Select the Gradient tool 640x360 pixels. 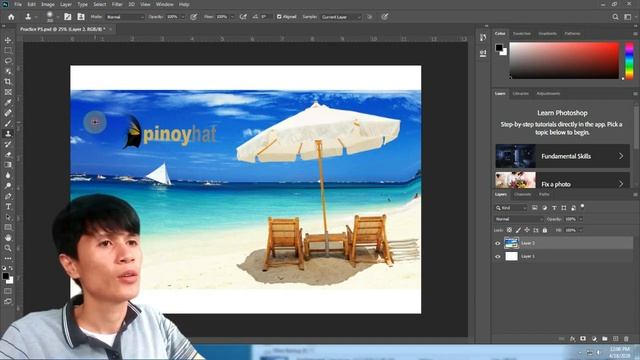pos(8,165)
